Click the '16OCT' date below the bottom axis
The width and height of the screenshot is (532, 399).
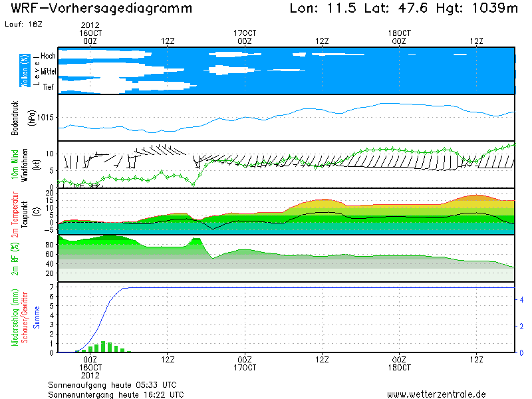(x=90, y=368)
